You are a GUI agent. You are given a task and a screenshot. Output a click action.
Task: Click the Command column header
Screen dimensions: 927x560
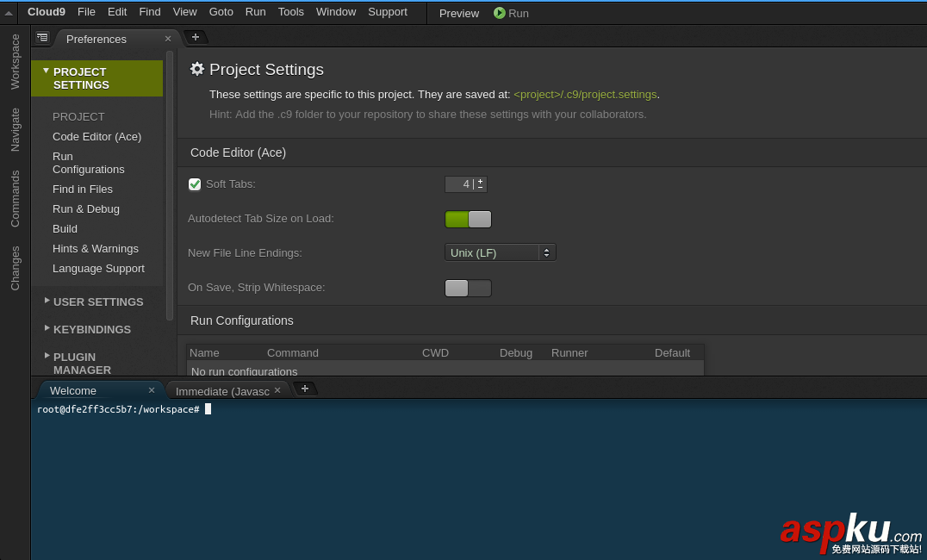tap(293, 352)
